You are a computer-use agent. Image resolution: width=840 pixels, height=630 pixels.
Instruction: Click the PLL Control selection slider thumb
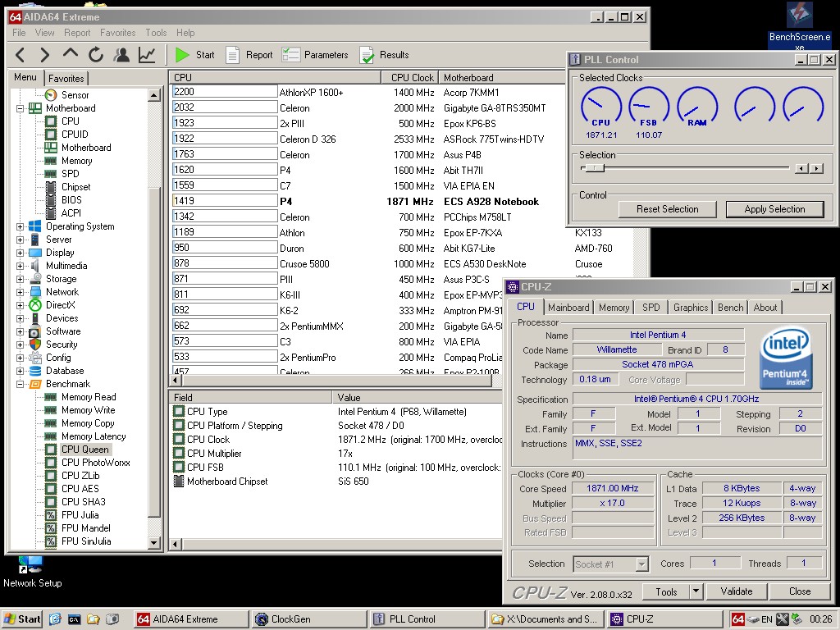(x=594, y=168)
